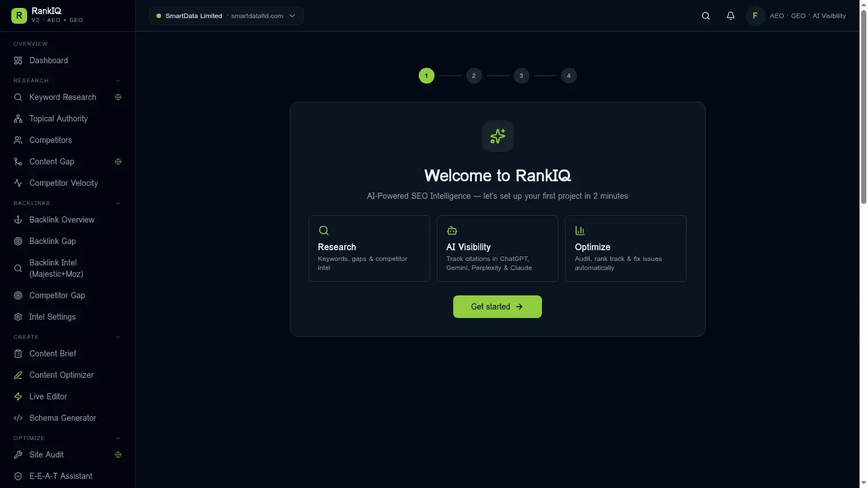Click the AEO · GEO · AI Visibility label
Viewport: 868px width, 488px height.
click(808, 16)
